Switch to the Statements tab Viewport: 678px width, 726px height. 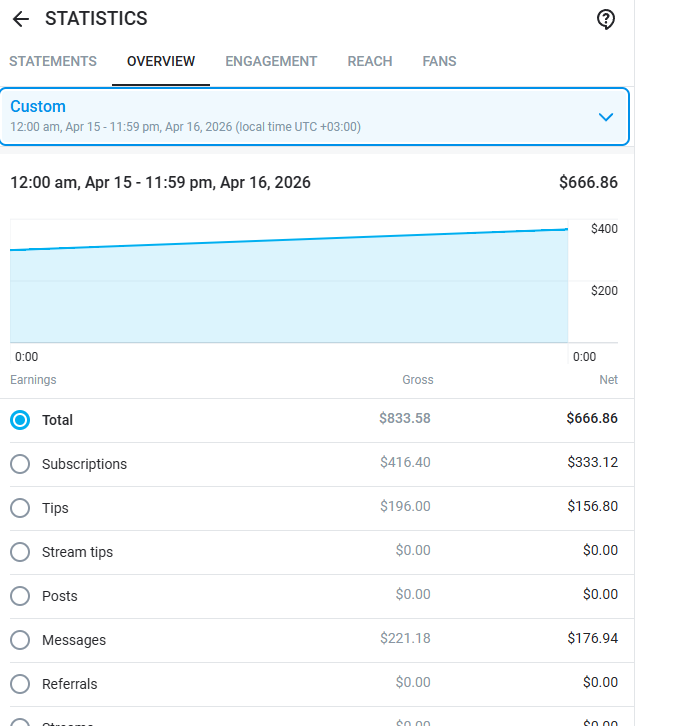click(53, 62)
